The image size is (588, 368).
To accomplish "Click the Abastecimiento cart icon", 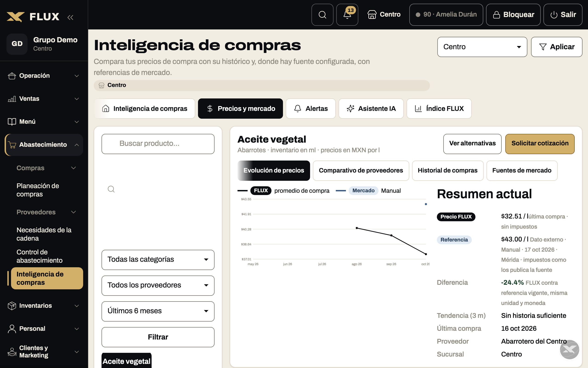I will click(x=12, y=145).
